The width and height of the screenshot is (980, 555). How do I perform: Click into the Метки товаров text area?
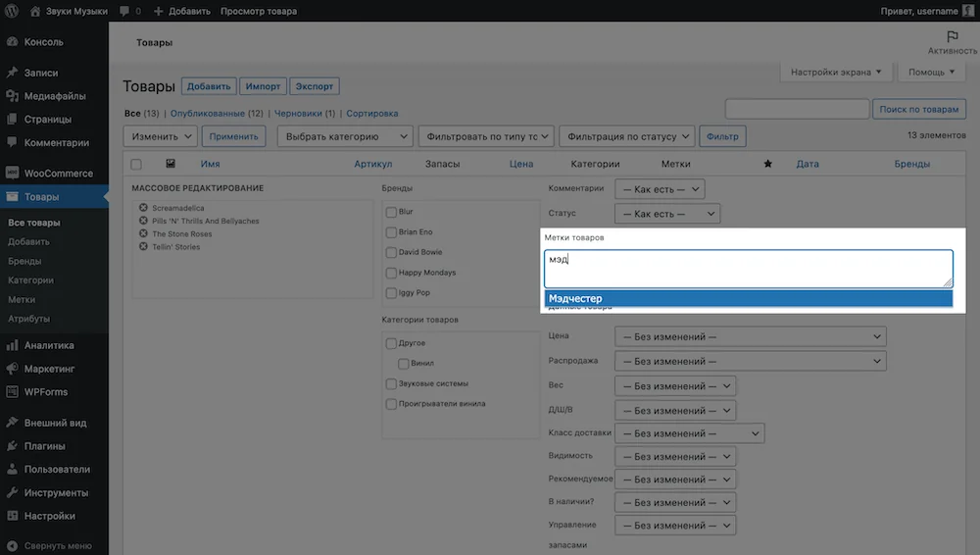748,269
